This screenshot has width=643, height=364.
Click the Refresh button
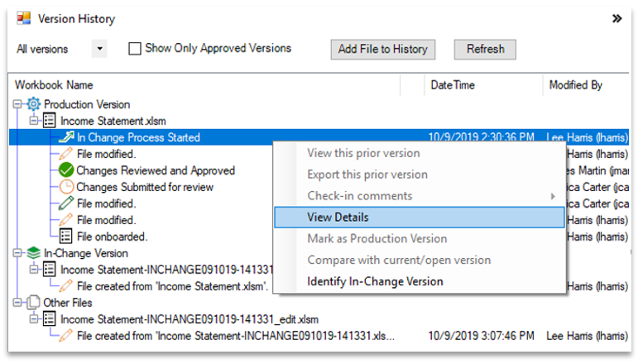coord(485,49)
